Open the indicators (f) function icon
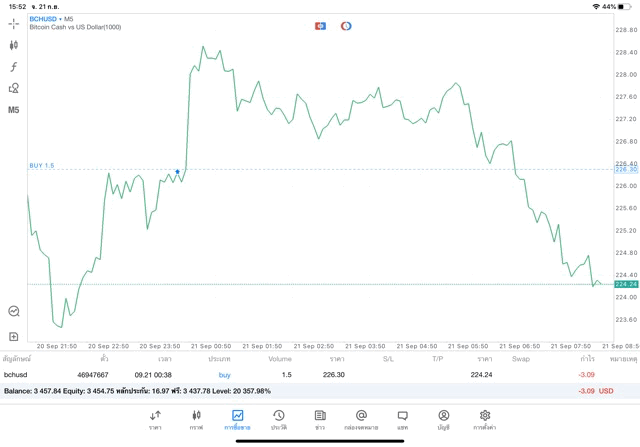 14,67
